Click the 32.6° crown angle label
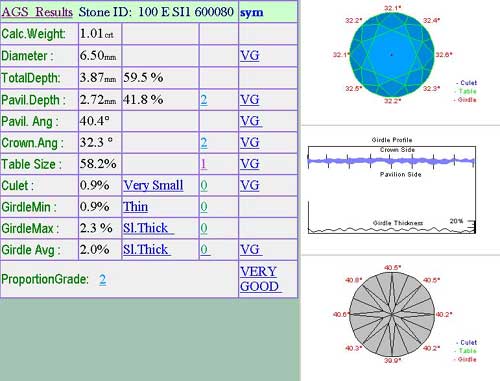This screenshot has height=381, width=500. (x=444, y=55)
